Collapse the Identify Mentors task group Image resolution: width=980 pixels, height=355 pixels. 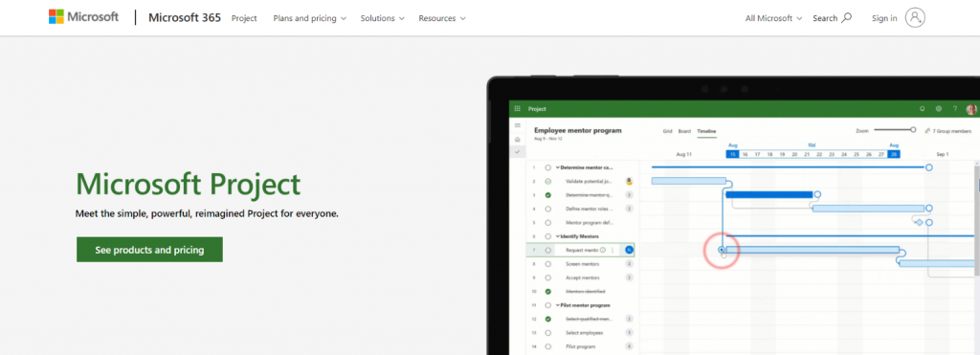558,236
